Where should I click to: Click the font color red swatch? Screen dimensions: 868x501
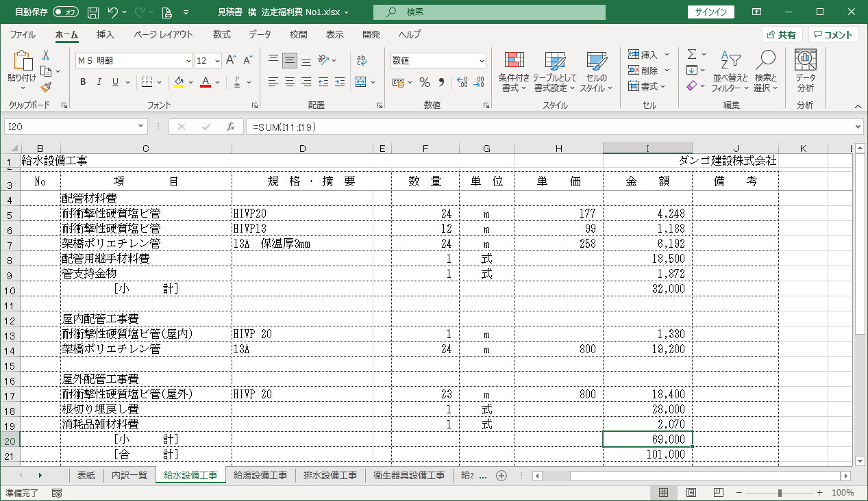tap(205, 82)
